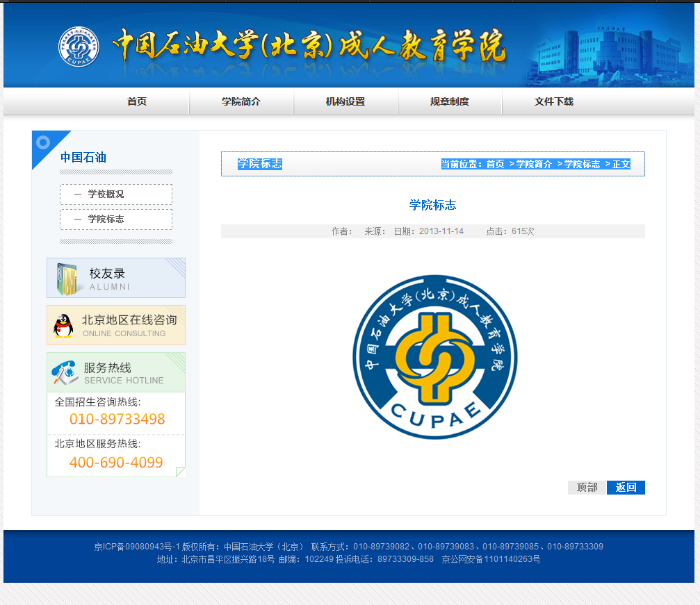Select 学校概况 in the sidebar menu
The image size is (700, 605).
click(116, 194)
